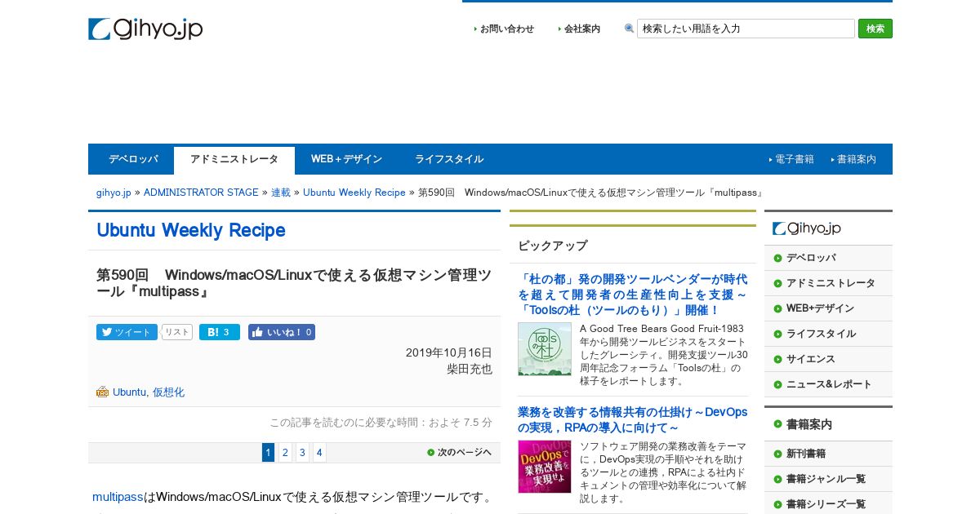Click the green 検索 button

(875, 29)
